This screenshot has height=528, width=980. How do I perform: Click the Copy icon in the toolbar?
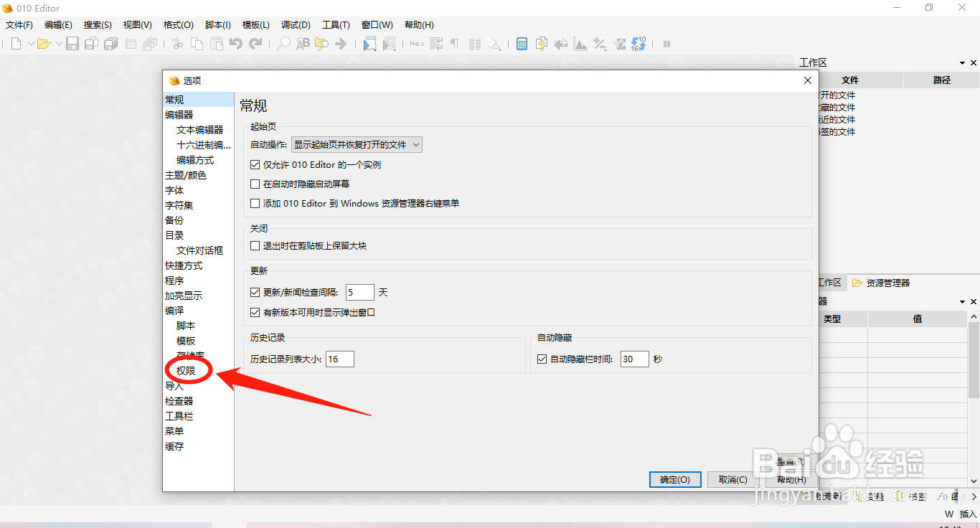(x=197, y=44)
